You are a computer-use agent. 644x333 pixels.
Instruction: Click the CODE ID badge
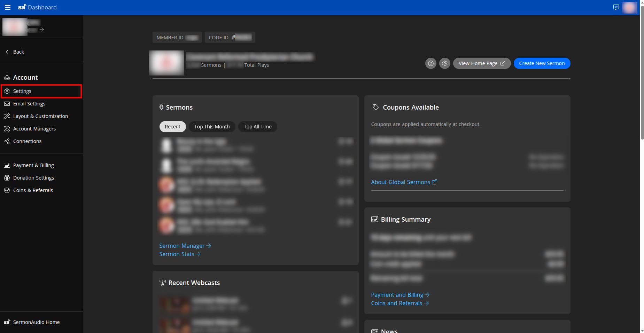(x=230, y=37)
